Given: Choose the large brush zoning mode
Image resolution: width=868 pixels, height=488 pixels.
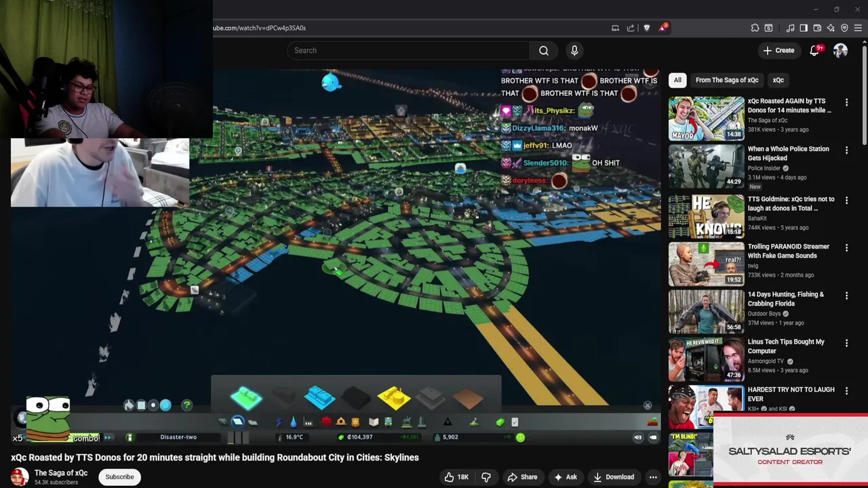Looking at the screenshot, I should 165,405.
